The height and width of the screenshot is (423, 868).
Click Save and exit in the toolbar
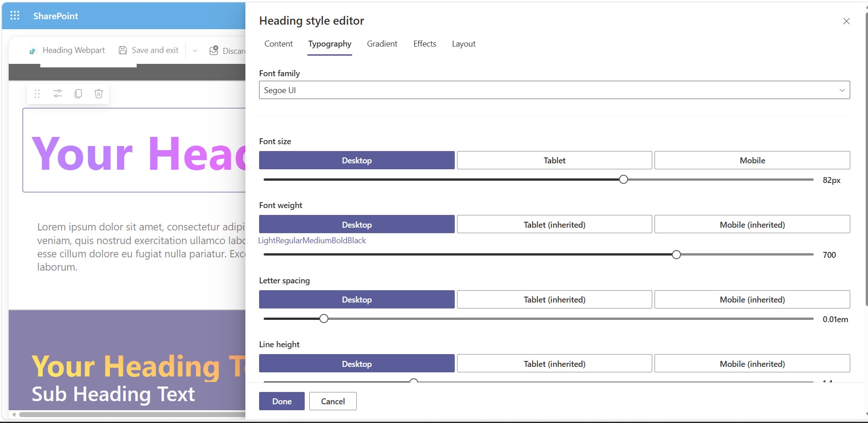(149, 50)
